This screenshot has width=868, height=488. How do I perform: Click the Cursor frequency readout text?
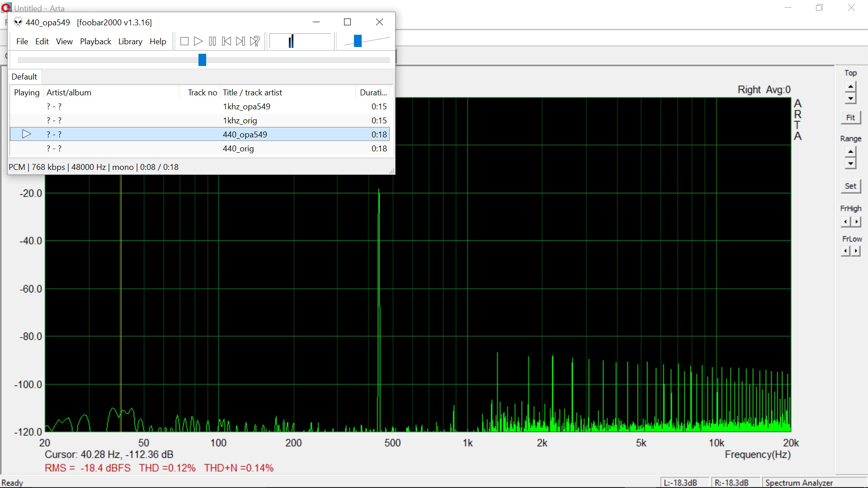pyautogui.click(x=109, y=455)
